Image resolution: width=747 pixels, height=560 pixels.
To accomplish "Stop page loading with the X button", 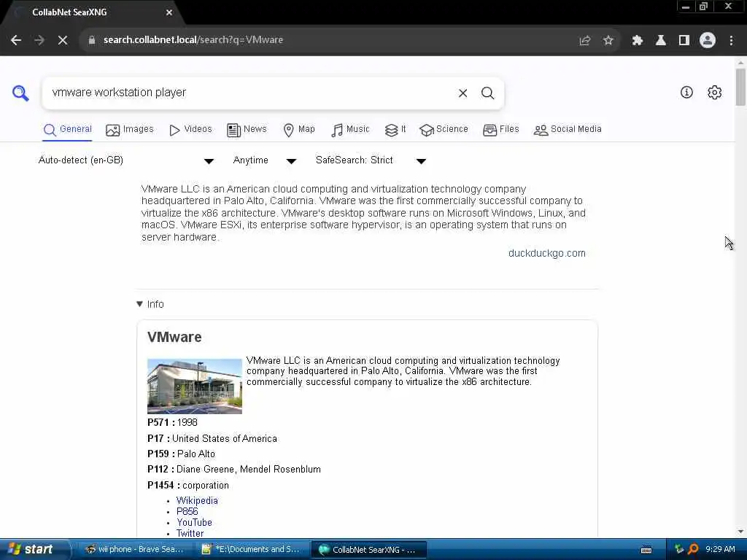I will [x=63, y=41].
